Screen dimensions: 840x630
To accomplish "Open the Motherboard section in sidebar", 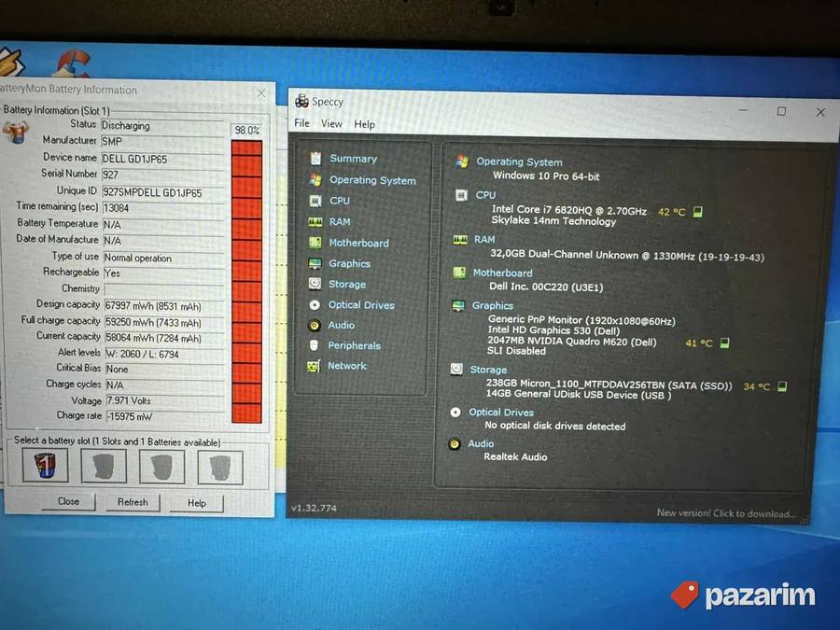I will (x=359, y=243).
